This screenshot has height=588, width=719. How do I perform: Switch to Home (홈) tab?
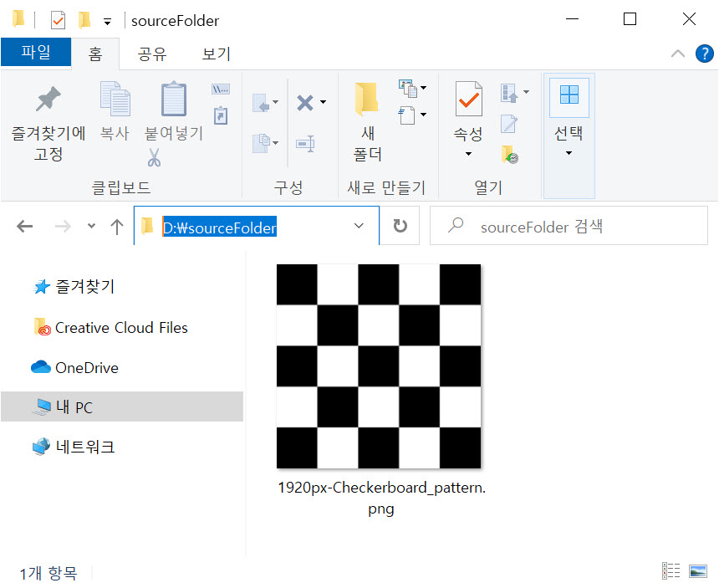pyautogui.click(x=95, y=54)
